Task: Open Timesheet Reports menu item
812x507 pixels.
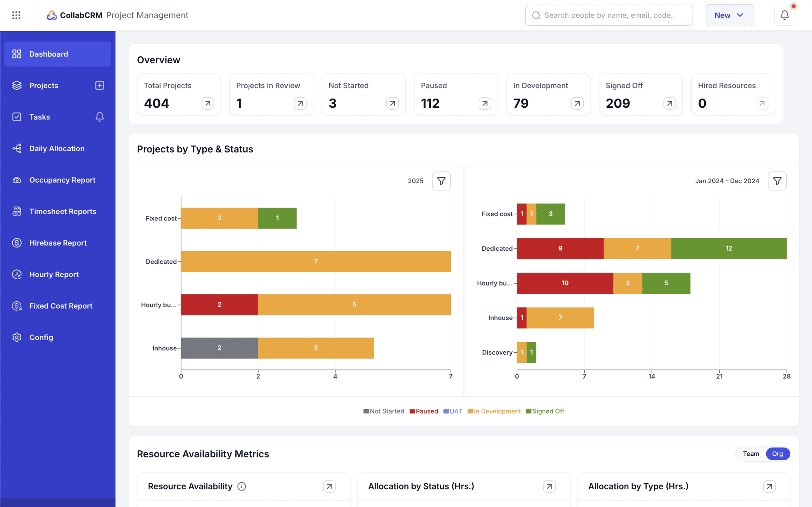Action: click(63, 212)
